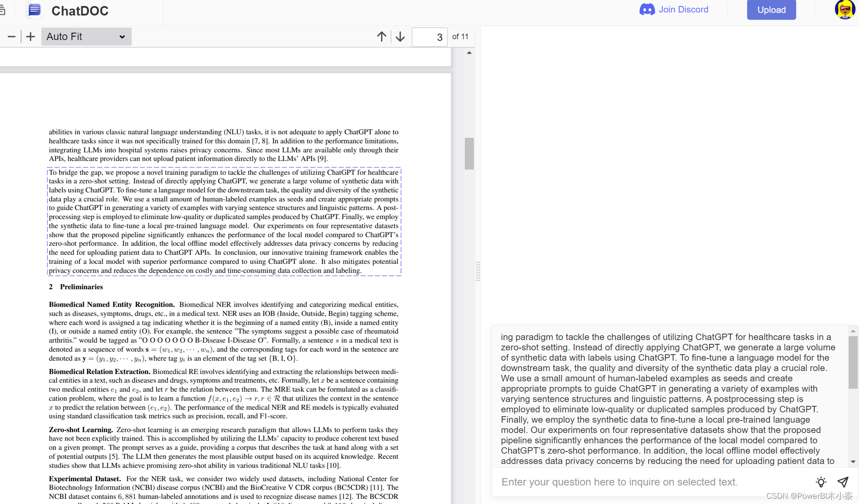Open the ChatDOC home title

tap(80, 11)
